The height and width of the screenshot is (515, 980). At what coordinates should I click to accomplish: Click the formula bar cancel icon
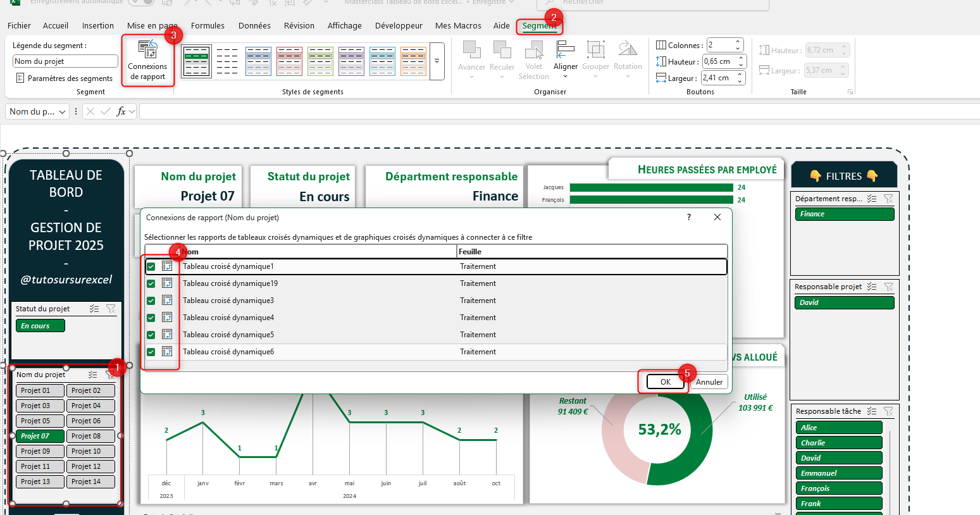(90, 112)
